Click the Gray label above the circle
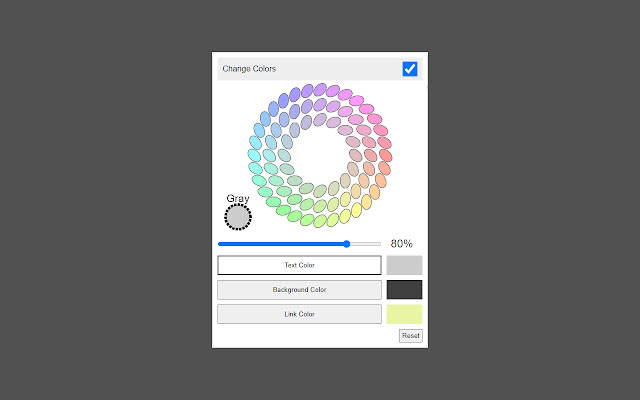 tap(238, 198)
